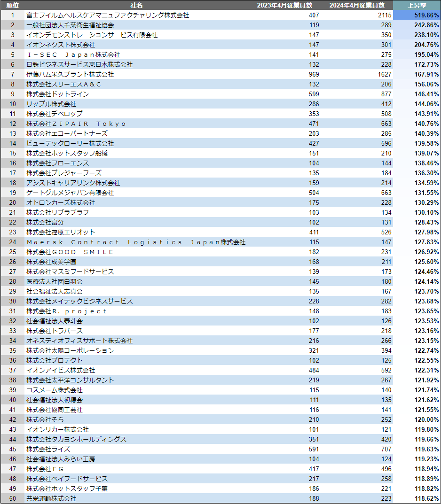Click 株式会社プレジャーフーズ name
441x504 pixels.
[x=63, y=173]
